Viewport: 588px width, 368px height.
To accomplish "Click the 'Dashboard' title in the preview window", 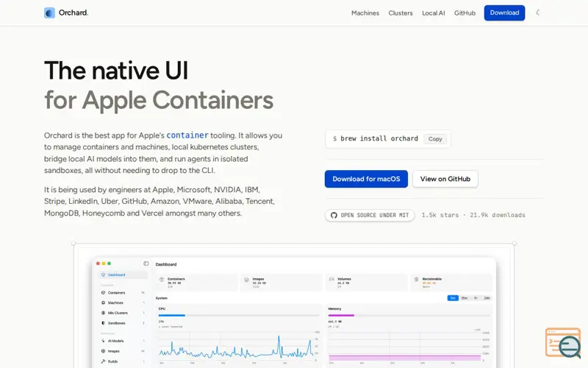I will [166, 264].
